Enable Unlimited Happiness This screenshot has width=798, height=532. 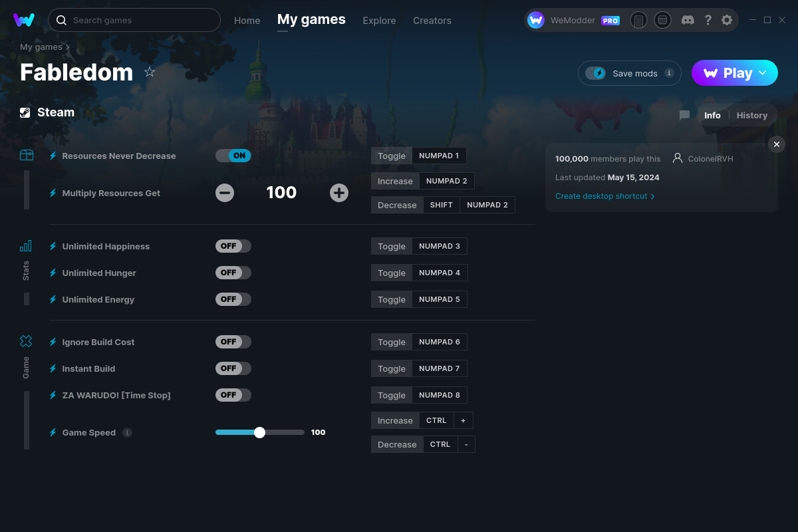point(233,245)
